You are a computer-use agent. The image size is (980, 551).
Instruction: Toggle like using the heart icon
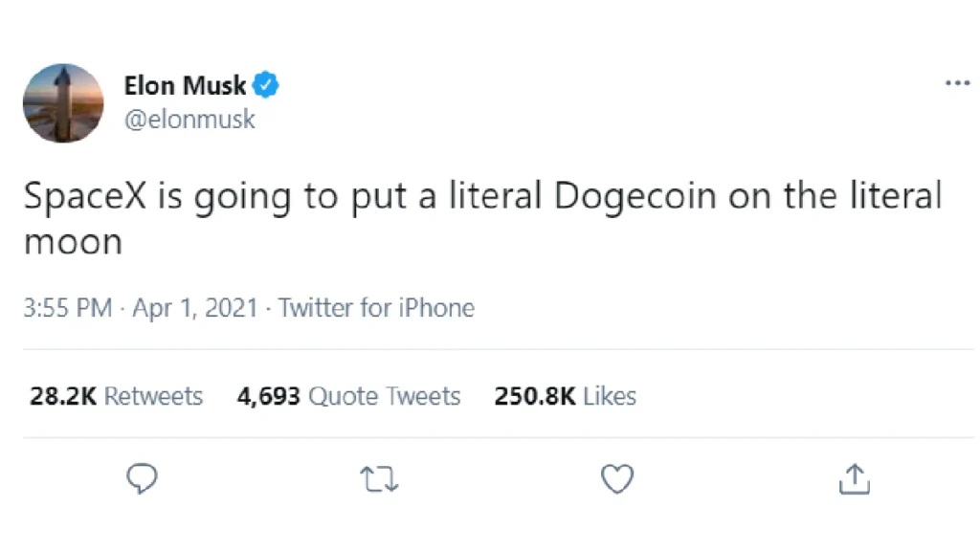tap(617, 478)
